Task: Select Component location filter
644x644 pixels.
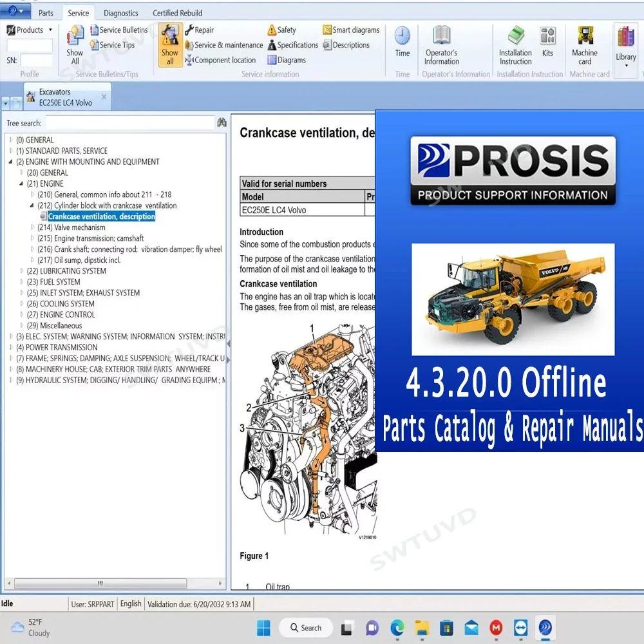Action: coord(220,60)
